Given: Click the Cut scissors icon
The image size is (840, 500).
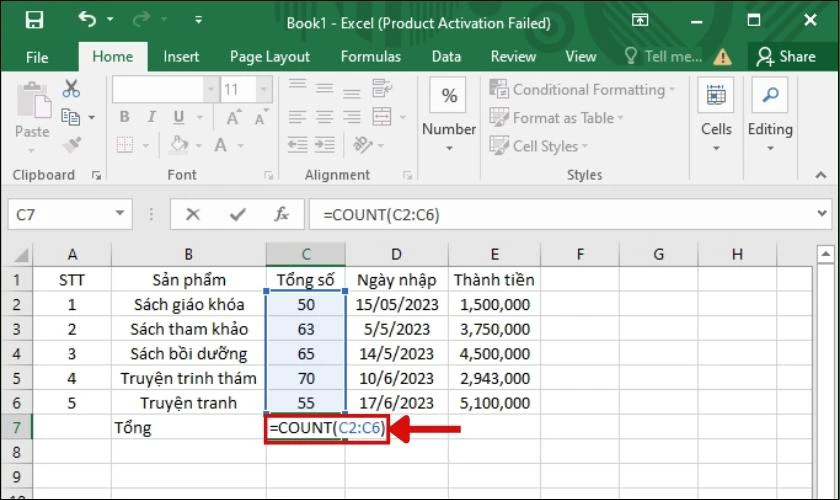Looking at the screenshot, I should point(71,88).
